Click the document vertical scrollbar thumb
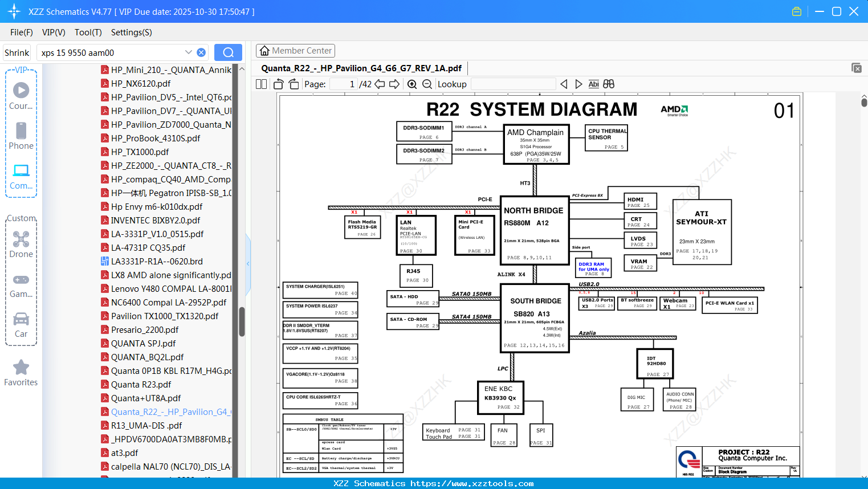 864,103
